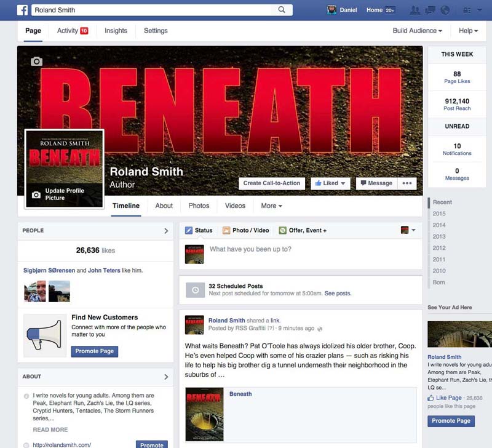Click the three-dots more actions button
The height and width of the screenshot is (448, 492).
point(407,183)
